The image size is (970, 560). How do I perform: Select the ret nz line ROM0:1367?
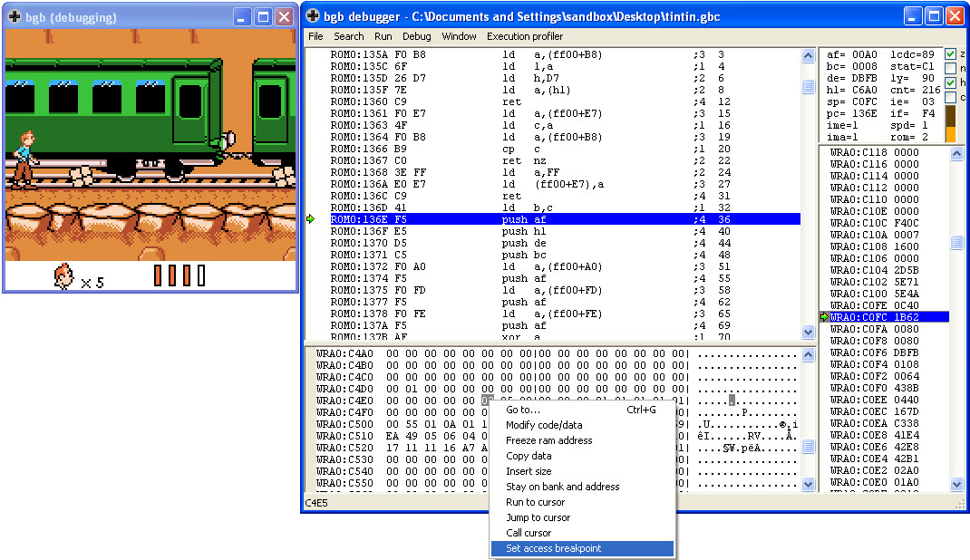565,160
